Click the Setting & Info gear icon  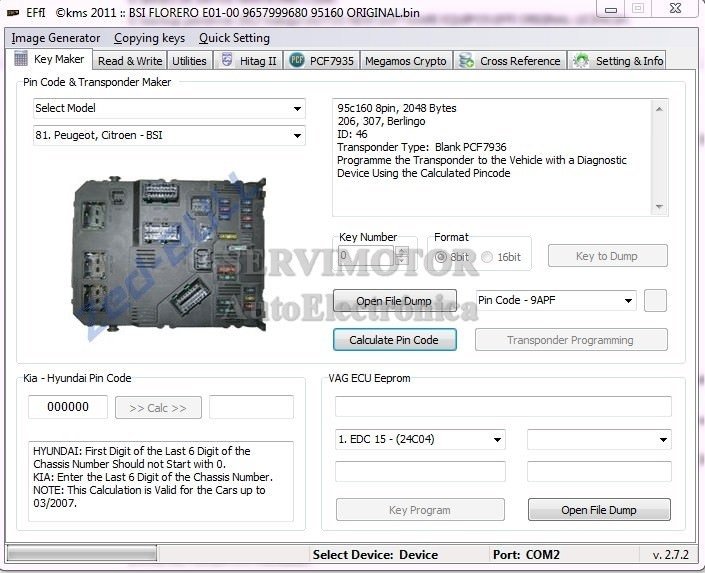[x=582, y=61]
